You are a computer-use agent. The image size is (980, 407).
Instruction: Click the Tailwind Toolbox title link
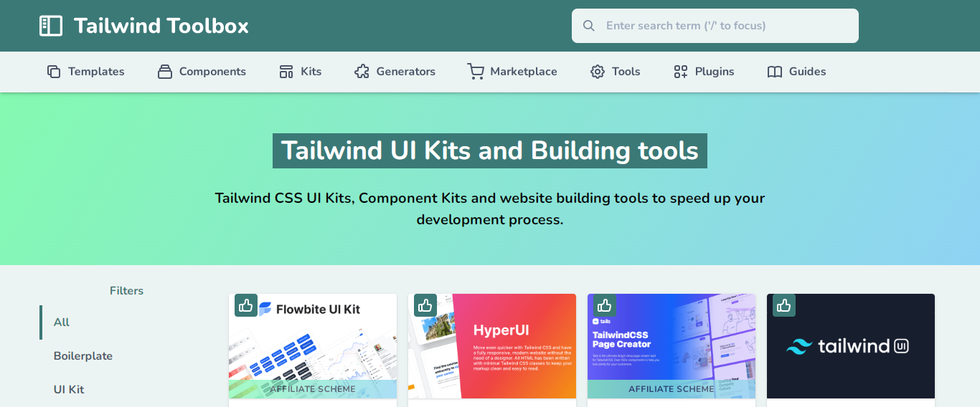tap(161, 26)
